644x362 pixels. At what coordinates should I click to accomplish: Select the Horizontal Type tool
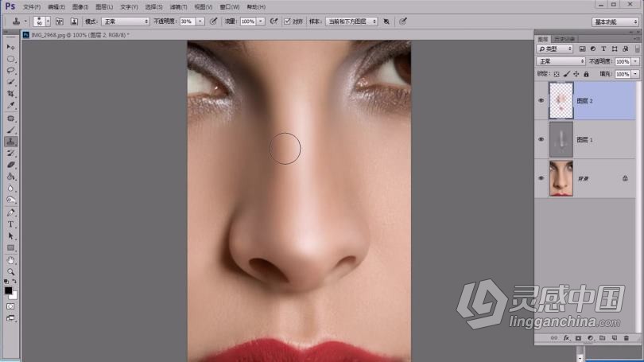pos(10,224)
